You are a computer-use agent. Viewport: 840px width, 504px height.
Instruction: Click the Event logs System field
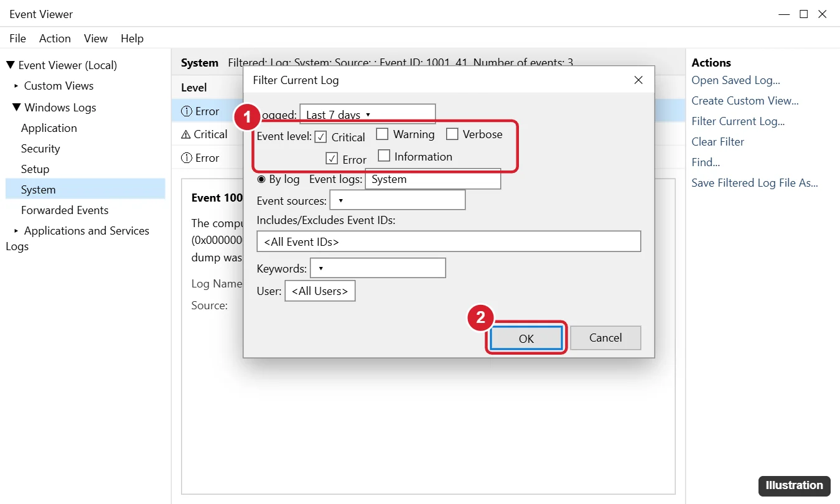[x=432, y=179]
